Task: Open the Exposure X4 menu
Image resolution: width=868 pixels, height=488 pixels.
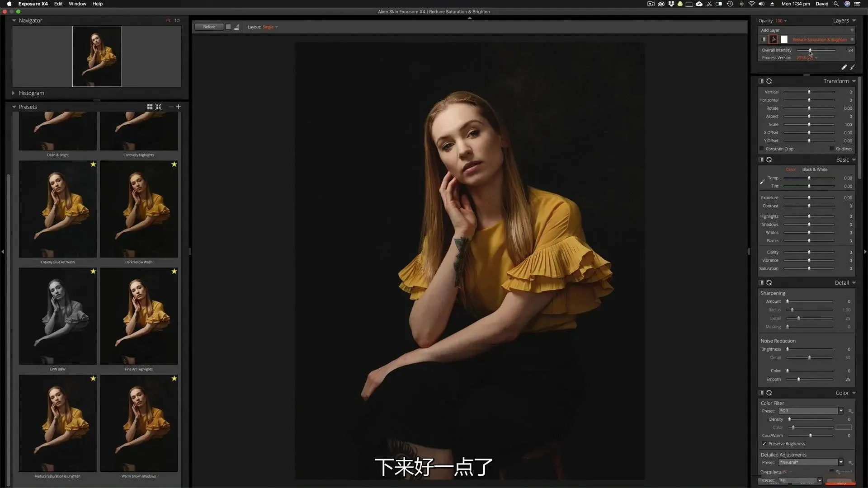Action: (33, 4)
